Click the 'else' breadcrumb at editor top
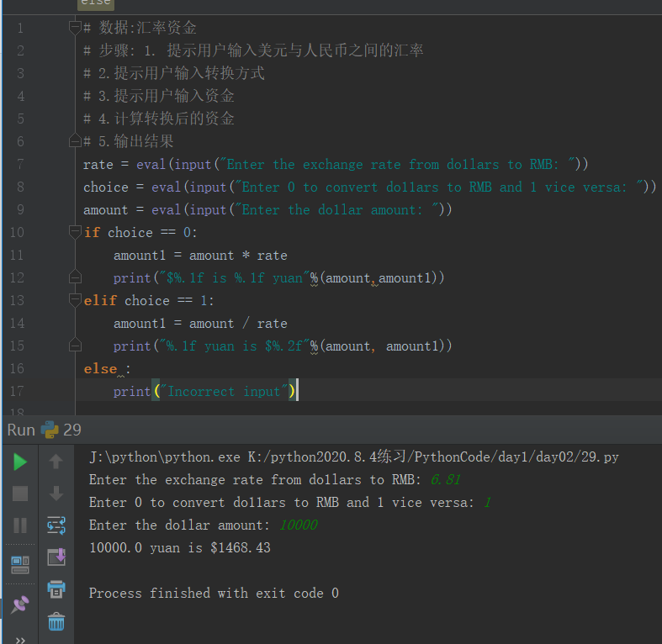The height and width of the screenshot is (644, 662). point(95,3)
